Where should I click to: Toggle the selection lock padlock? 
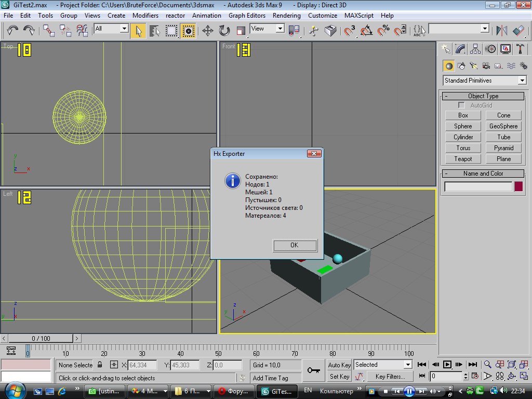tap(100, 365)
